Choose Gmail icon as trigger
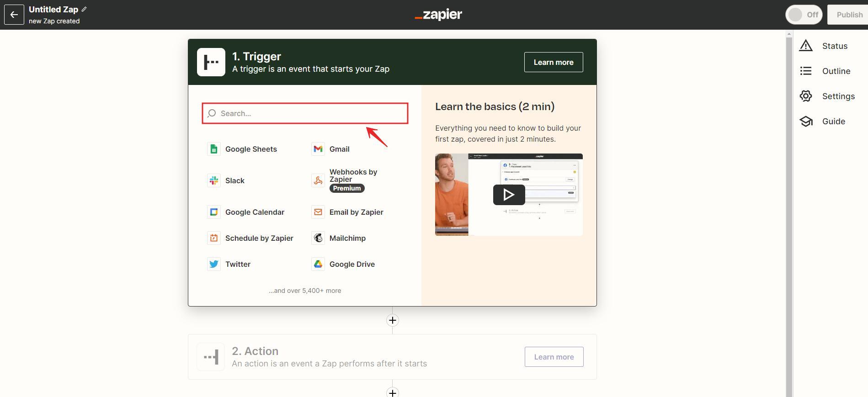868x397 pixels. coord(318,149)
